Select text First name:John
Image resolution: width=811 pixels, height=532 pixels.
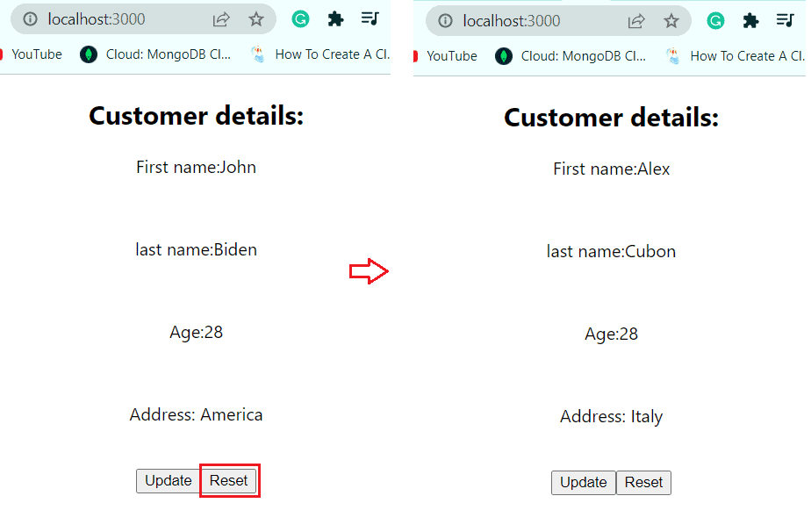196,167
